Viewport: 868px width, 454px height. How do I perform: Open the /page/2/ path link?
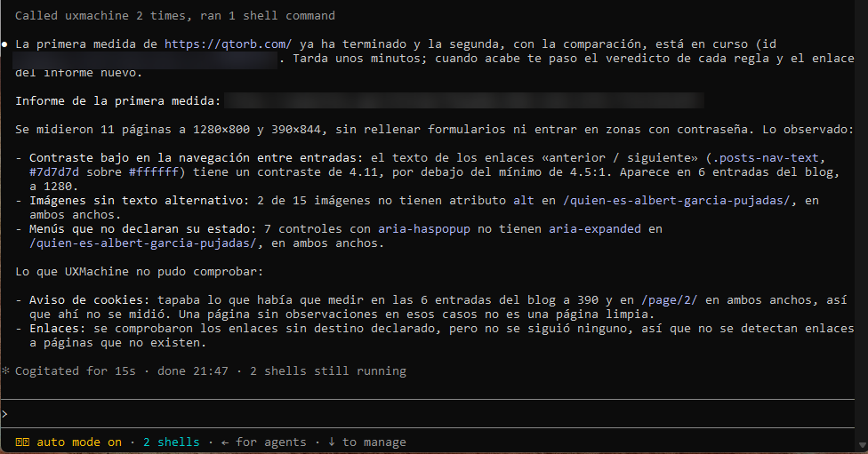coord(670,300)
